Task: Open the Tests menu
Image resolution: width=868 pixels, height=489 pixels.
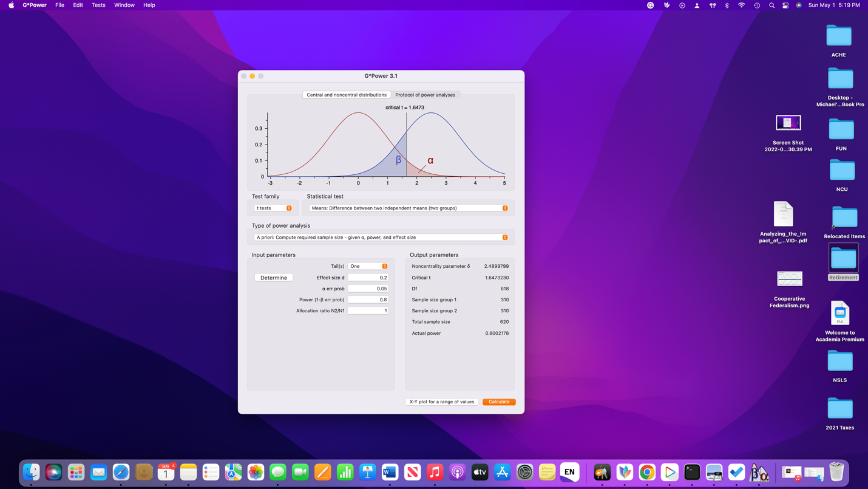Action: tap(98, 5)
